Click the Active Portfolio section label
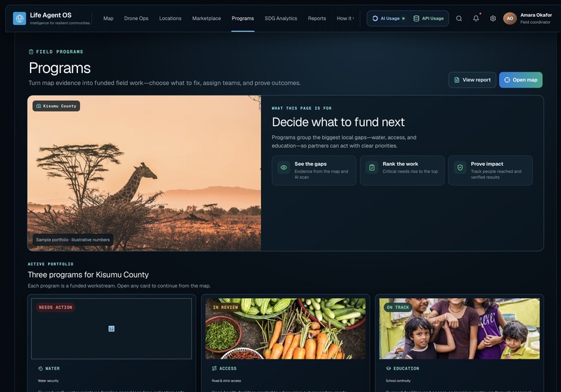 [50, 264]
